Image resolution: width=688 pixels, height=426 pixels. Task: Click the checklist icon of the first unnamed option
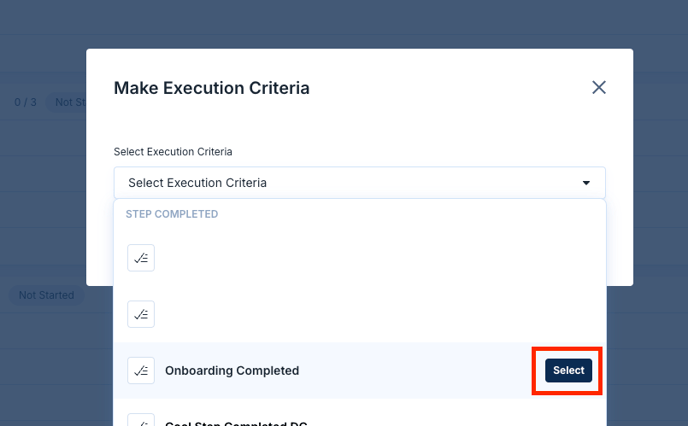coord(141,258)
